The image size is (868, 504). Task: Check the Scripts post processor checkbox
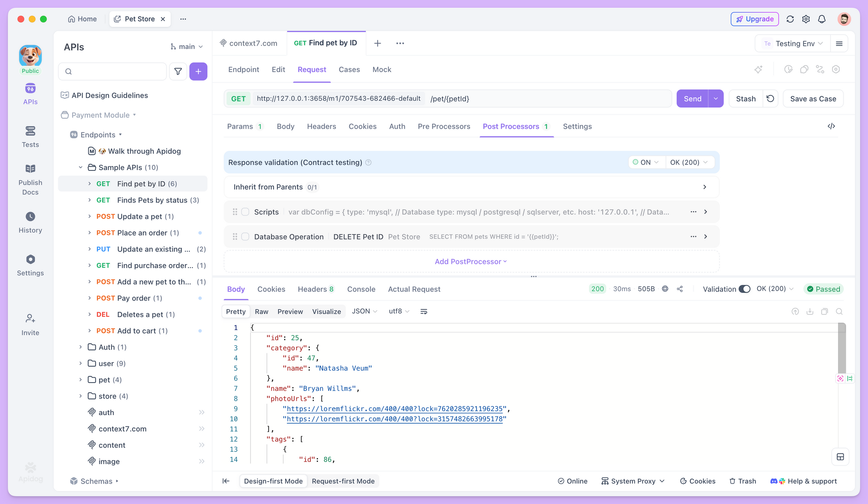click(x=245, y=212)
